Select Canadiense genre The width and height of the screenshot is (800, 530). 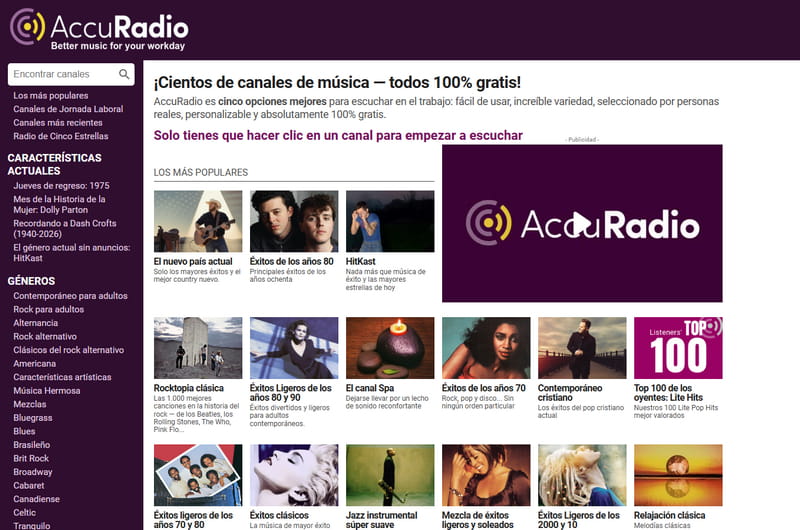[x=36, y=498]
